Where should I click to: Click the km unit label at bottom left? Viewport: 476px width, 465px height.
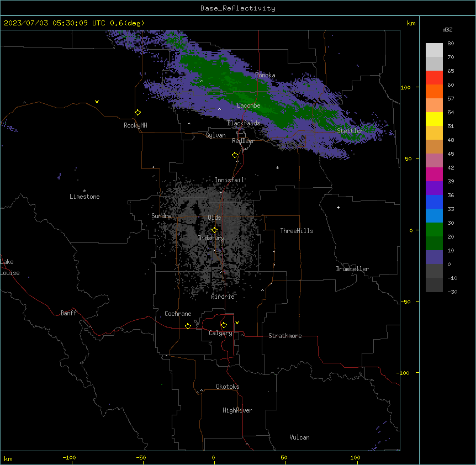8,458
